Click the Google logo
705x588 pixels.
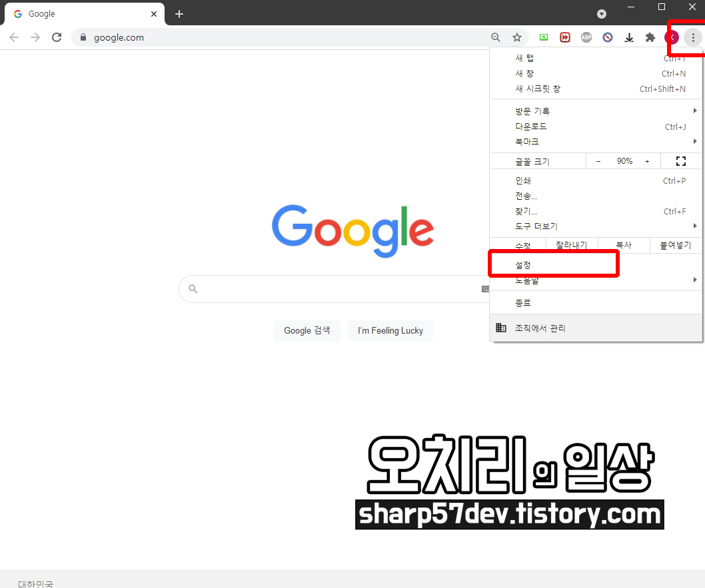coord(353,231)
